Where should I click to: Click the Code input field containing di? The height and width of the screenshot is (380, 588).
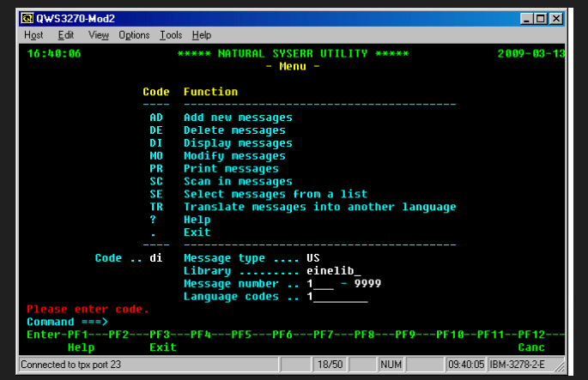155,258
